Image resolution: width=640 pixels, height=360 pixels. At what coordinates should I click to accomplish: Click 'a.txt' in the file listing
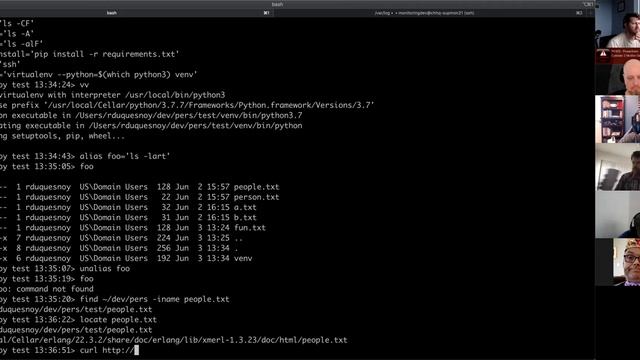(245, 207)
